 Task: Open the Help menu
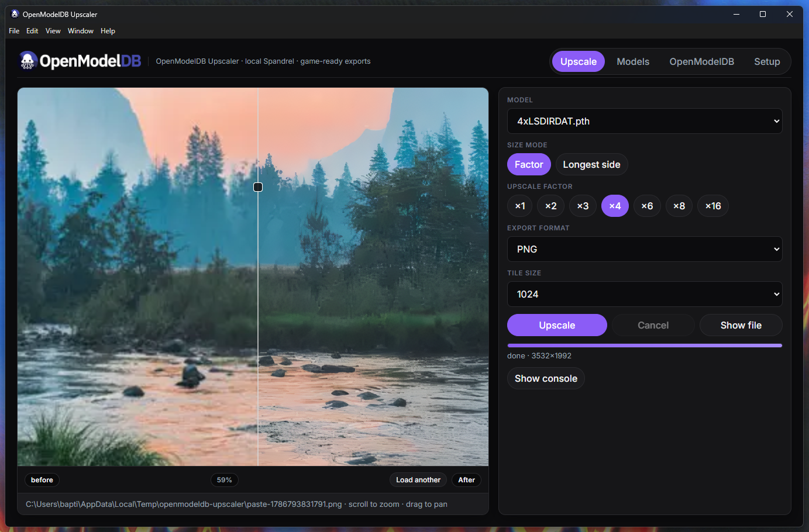[x=108, y=31]
